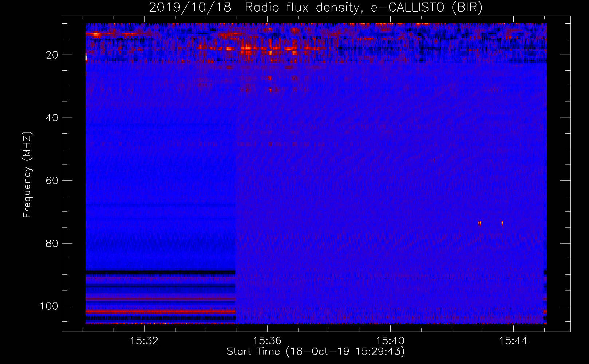The height and width of the screenshot is (364, 589).
Task: Click the 15:44 time tick label
Action: (513, 341)
